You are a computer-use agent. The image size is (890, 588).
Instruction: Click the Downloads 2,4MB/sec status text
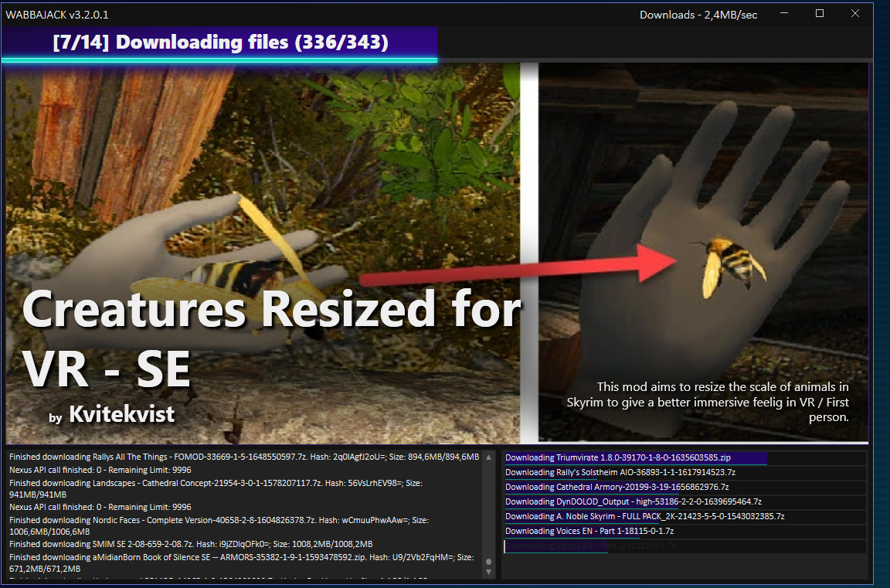click(698, 15)
